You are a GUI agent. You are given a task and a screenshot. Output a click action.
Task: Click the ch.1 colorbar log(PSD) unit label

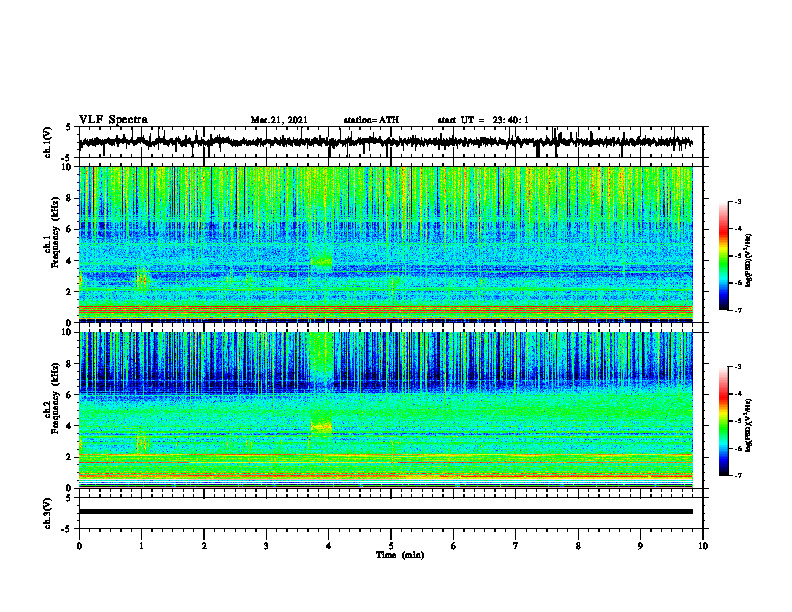(749, 261)
